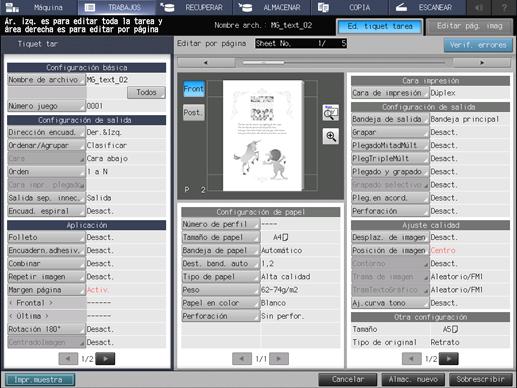Open Repetir imagen setting

pos(46,277)
